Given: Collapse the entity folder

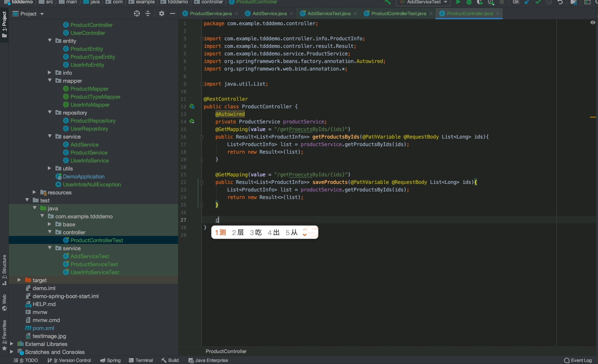Looking at the screenshot, I should coord(50,41).
